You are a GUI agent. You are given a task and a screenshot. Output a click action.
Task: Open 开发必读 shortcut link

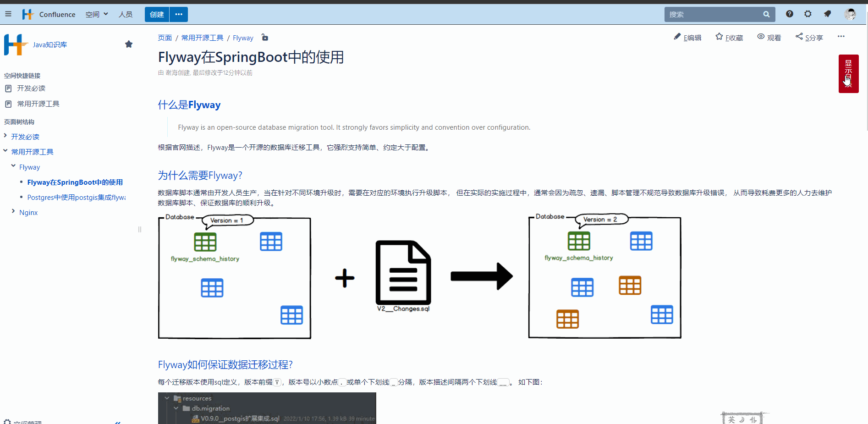coord(31,88)
